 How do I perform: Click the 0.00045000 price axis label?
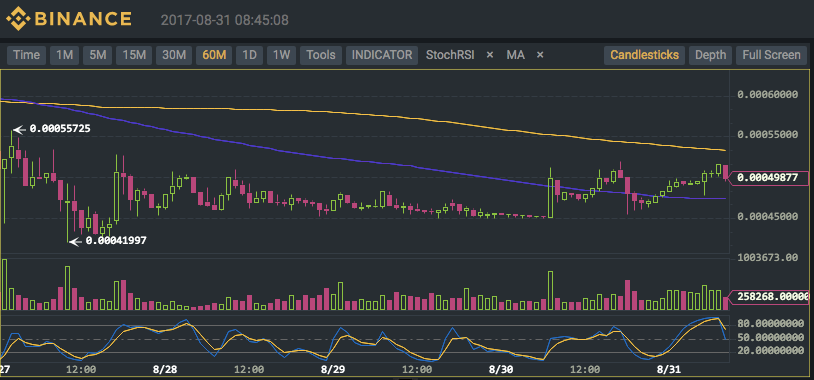[767, 216]
